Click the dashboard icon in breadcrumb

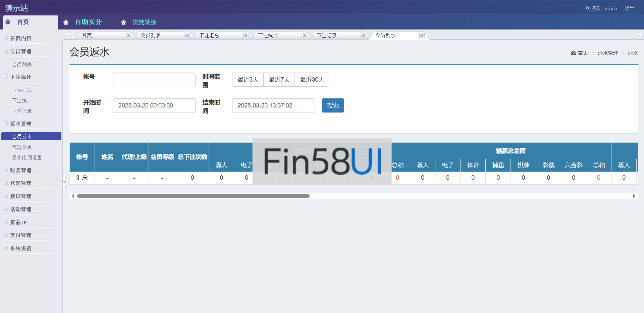click(x=573, y=53)
